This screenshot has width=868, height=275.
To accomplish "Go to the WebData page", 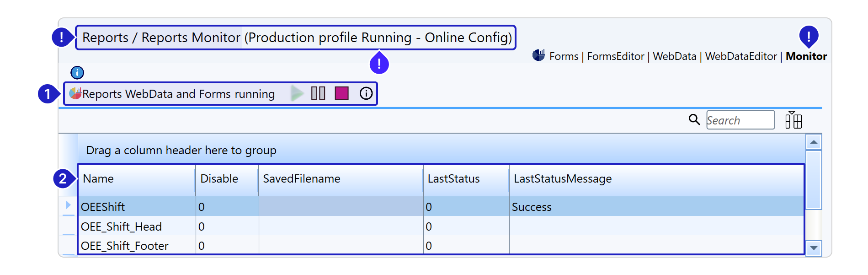I will (x=674, y=56).
